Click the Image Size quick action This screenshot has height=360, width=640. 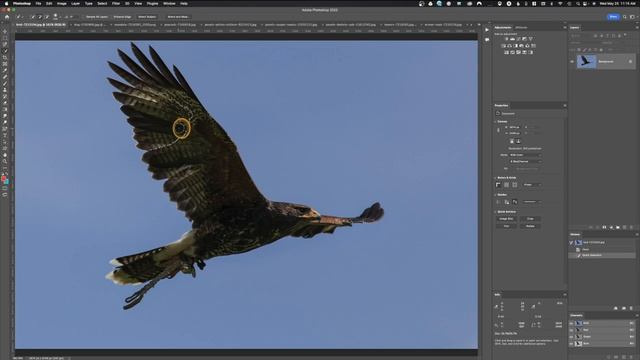(507, 219)
